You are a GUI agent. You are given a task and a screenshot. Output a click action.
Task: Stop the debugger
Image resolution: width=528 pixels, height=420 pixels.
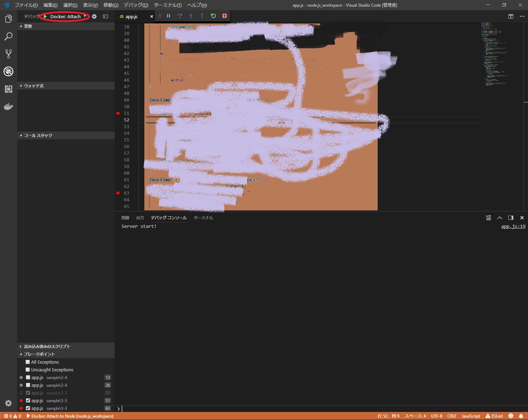pos(225,16)
